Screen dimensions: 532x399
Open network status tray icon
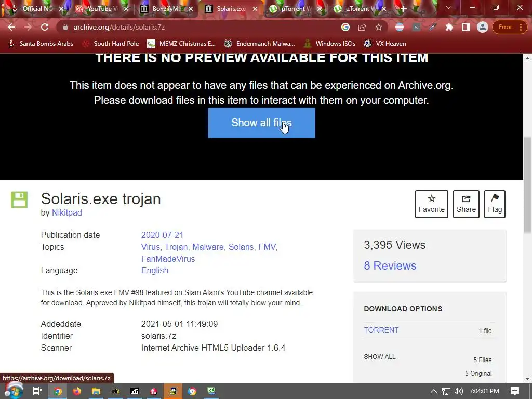446,391
